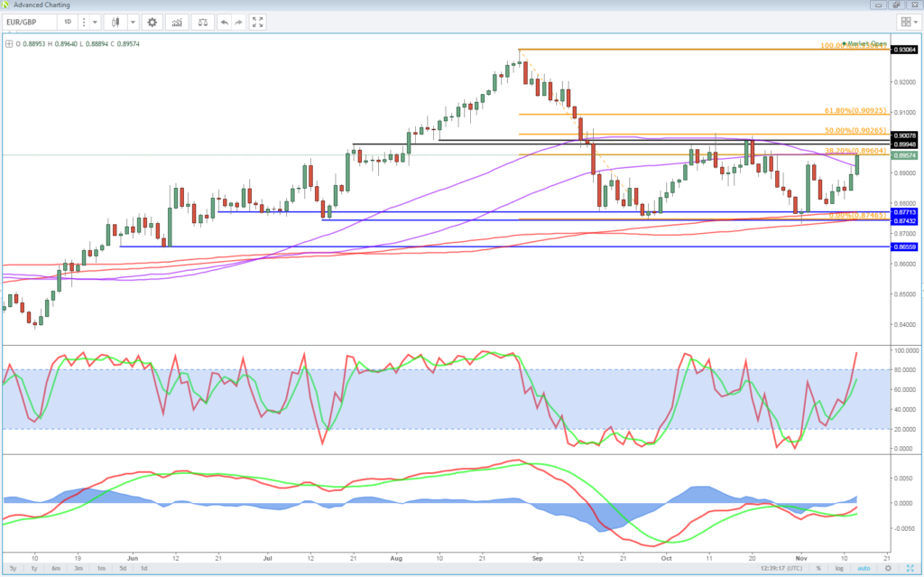The width and height of the screenshot is (924, 577).
Task: Open chart settings at bottom right
Action: [x=888, y=567]
